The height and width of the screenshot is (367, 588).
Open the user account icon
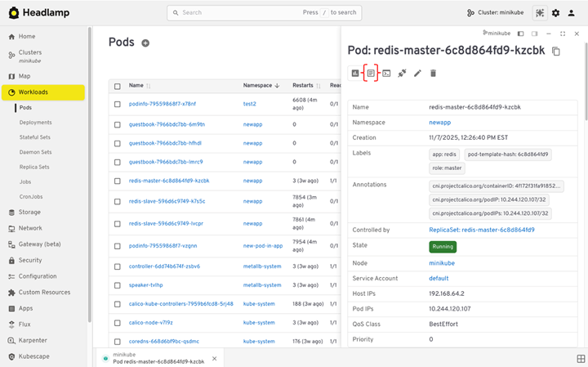571,13
